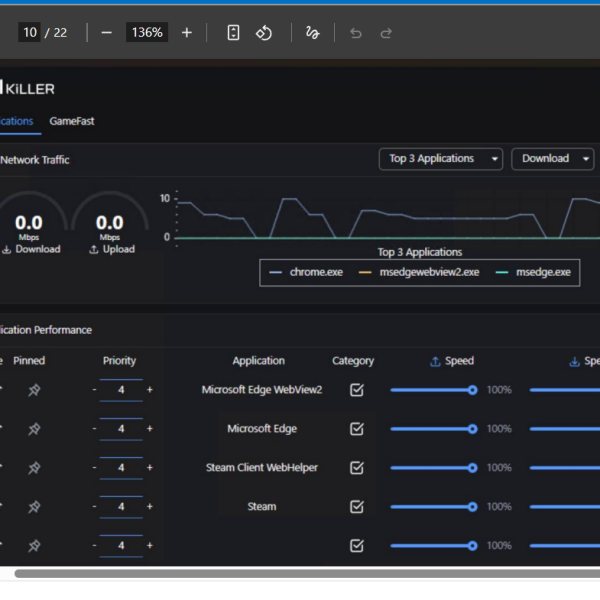Screen dimensions: 600x600
Task: Zoom out with the PDF minus button
Action: point(106,33)
